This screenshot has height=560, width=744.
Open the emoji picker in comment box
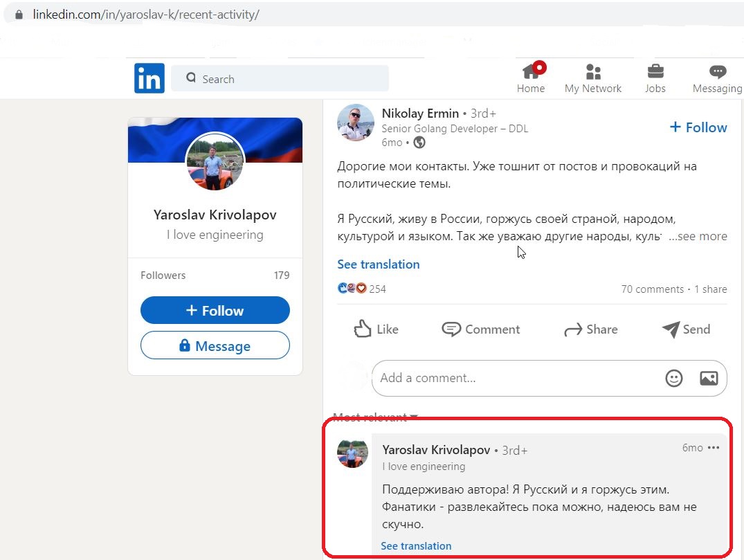tap(674, 378)
